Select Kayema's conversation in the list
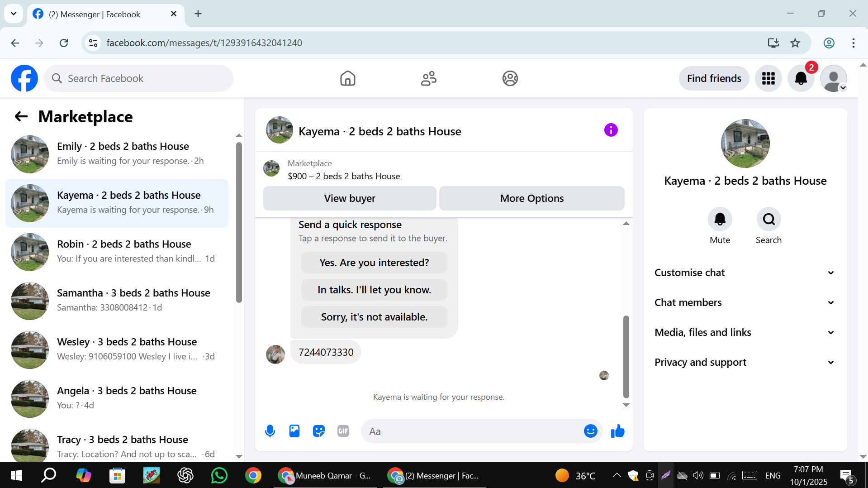This screenshot has height=488, width=868. (x=117, y=203)
